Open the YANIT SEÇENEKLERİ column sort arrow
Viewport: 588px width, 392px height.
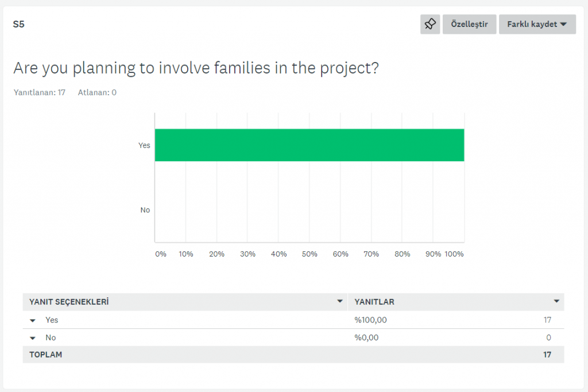[x=340, y=301]
